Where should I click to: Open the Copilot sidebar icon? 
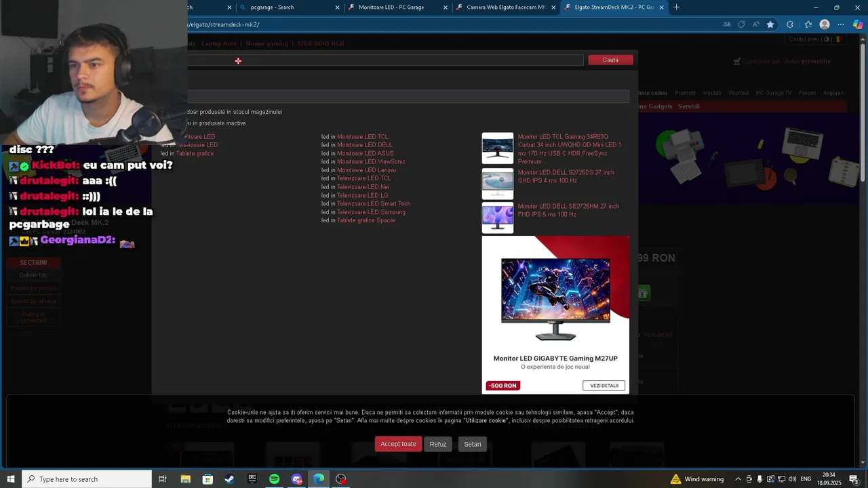858,24
